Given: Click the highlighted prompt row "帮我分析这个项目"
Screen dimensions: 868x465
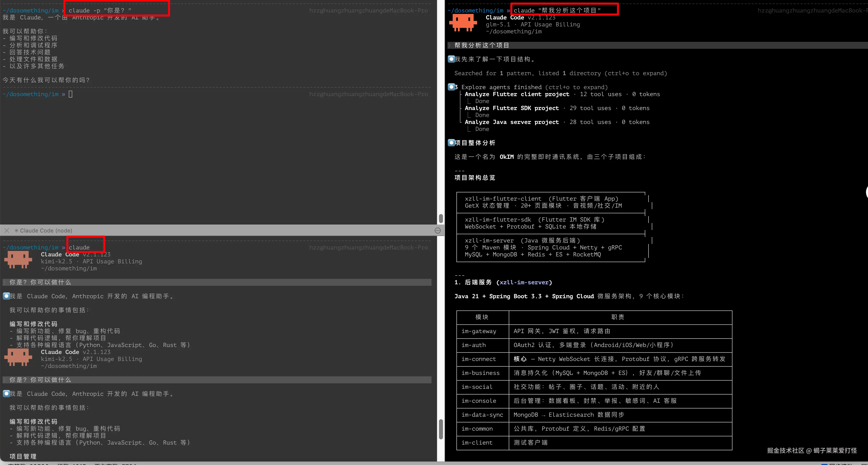Looking at the screenshot, I should point(657,46).
